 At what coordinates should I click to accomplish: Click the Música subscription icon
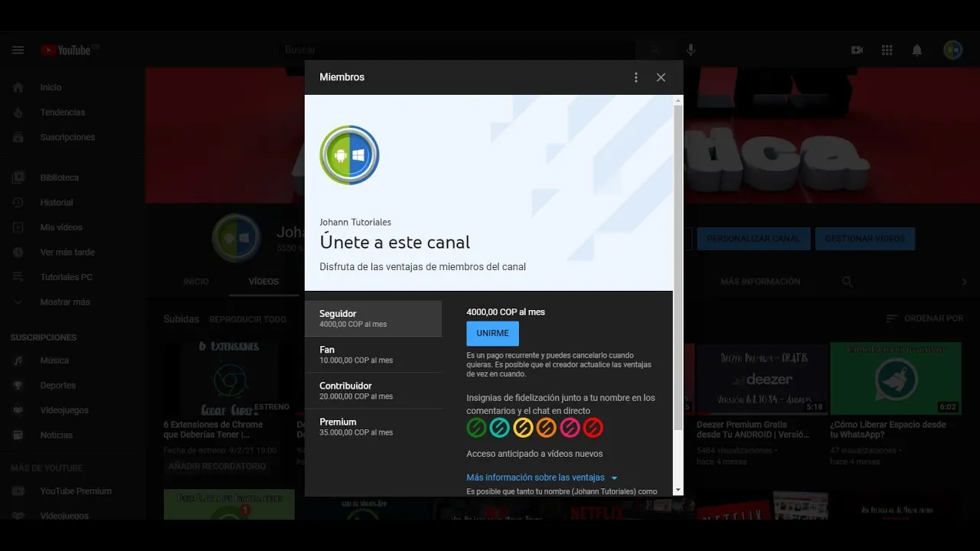click(18, 360)
